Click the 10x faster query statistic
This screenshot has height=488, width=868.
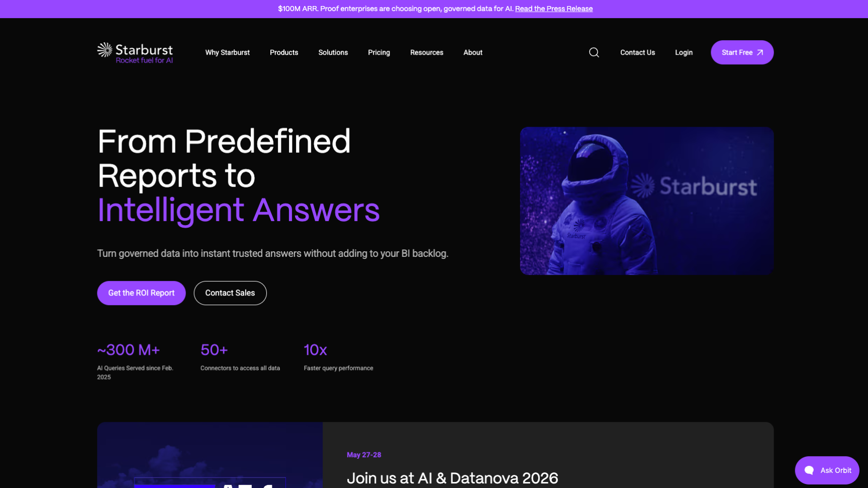(315, 350)
